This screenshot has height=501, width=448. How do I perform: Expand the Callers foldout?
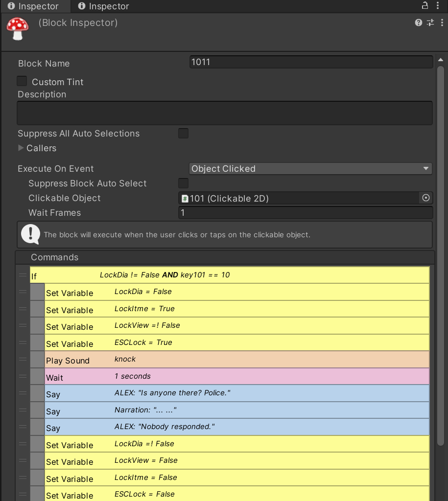pos(21,148)
